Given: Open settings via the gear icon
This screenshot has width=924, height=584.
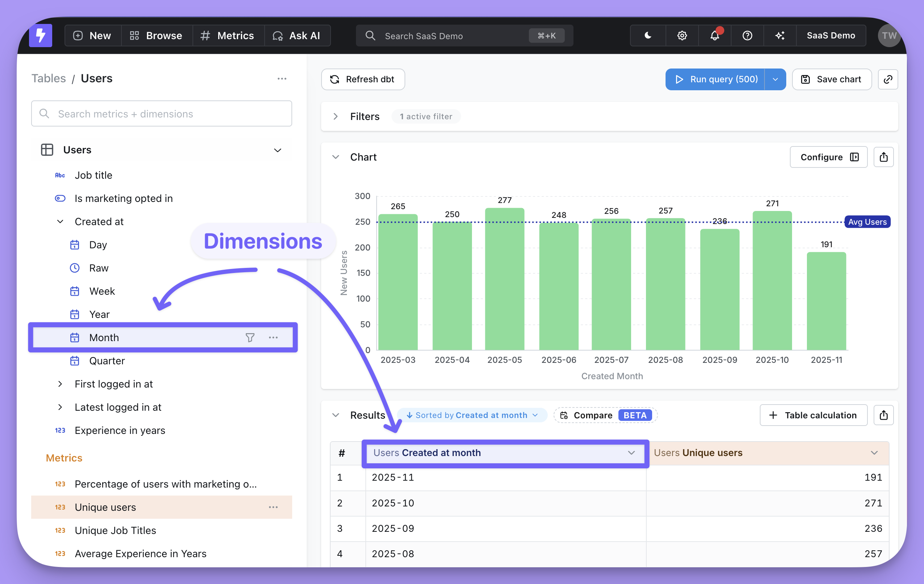Looking at the screenshot, I should point(682,36).
